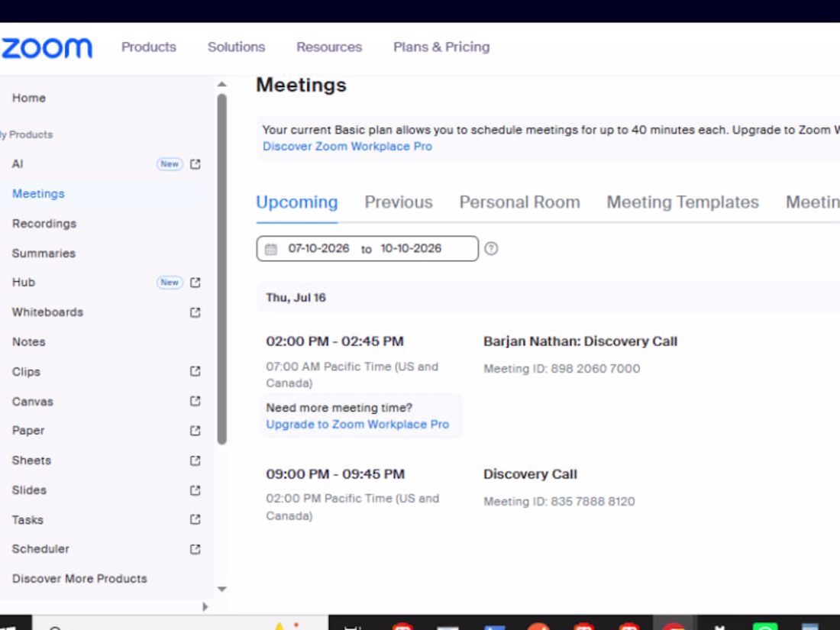Switch to the Previous tab
Image resolution: width=840 pixels, height=630 pixels.
[399, 202]
